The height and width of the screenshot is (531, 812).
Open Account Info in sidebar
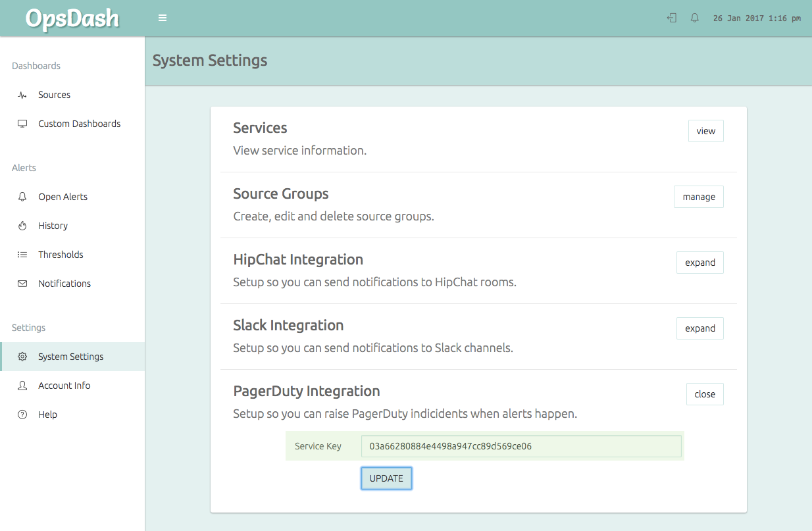pyautogui.click(x=64, y=386)
